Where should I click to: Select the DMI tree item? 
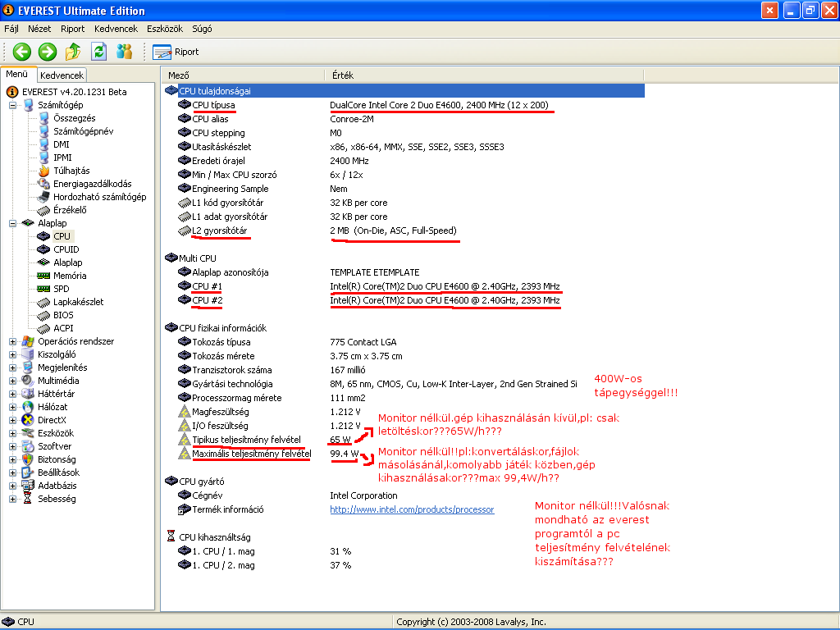click(61, 144)
